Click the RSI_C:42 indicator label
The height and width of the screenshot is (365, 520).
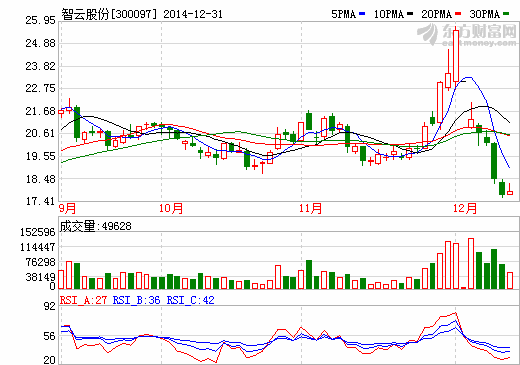pyautogui.click(x=190, y=300)
